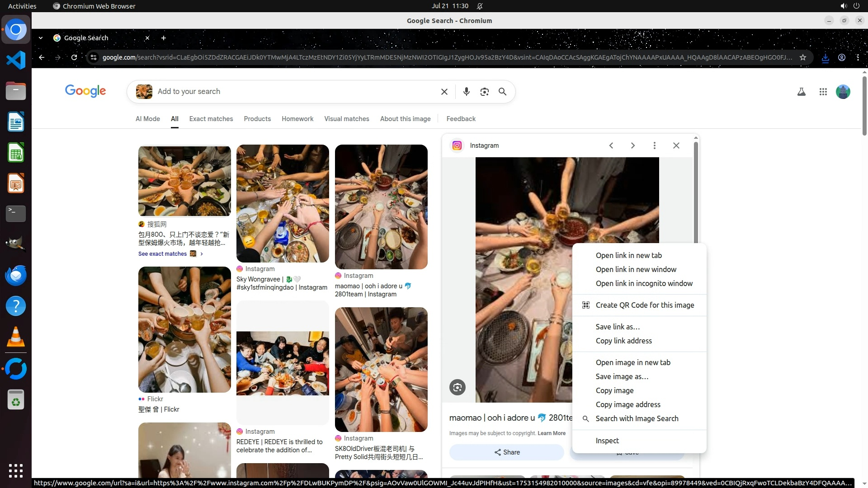868x488 pixels.
Task: Open the Google apps grid
Action: point(823,92)
